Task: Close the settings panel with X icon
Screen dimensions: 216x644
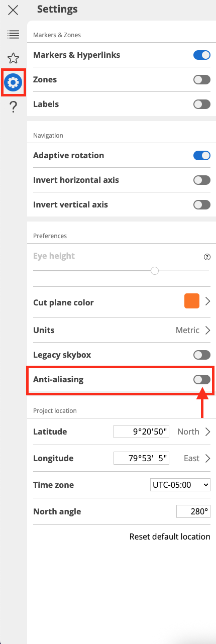Action: pyautogui.click(x=13, y=10)
